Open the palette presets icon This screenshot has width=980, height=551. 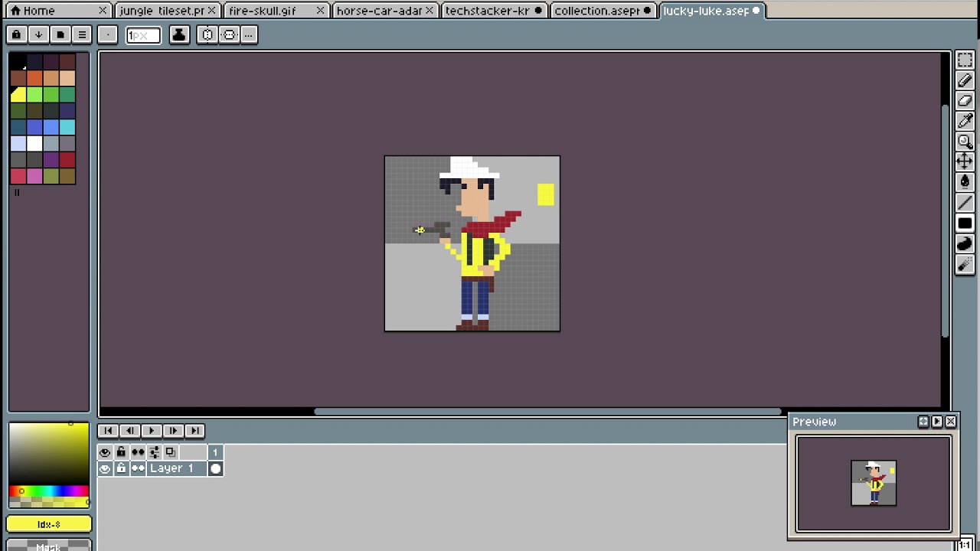click(x=60, y=34)
